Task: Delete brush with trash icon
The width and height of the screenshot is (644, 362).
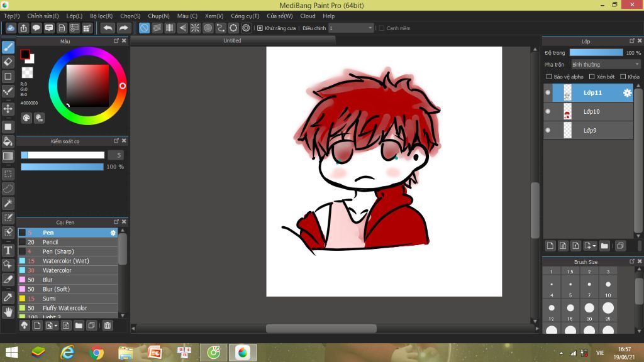Action: pos(108,326)
